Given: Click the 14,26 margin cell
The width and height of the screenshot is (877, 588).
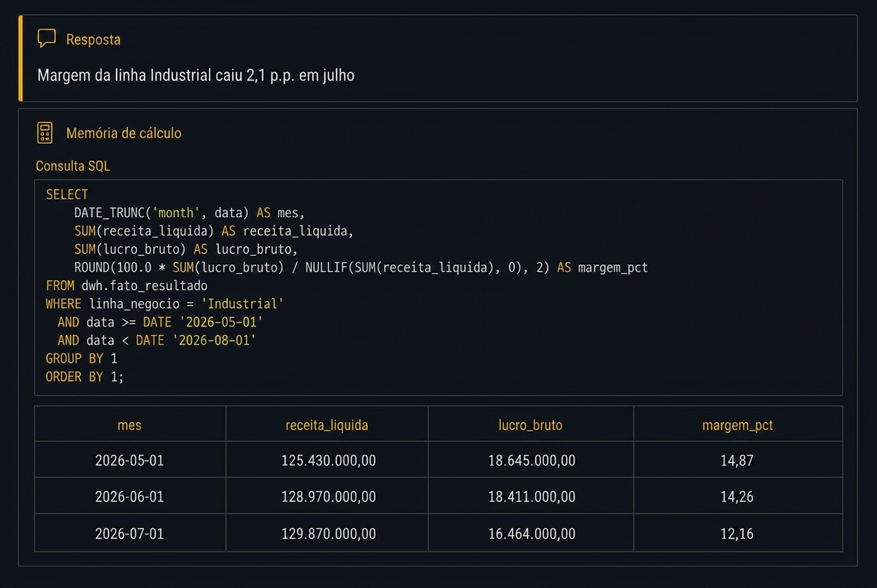Looking at the screenshot, I should pos(738,496).
